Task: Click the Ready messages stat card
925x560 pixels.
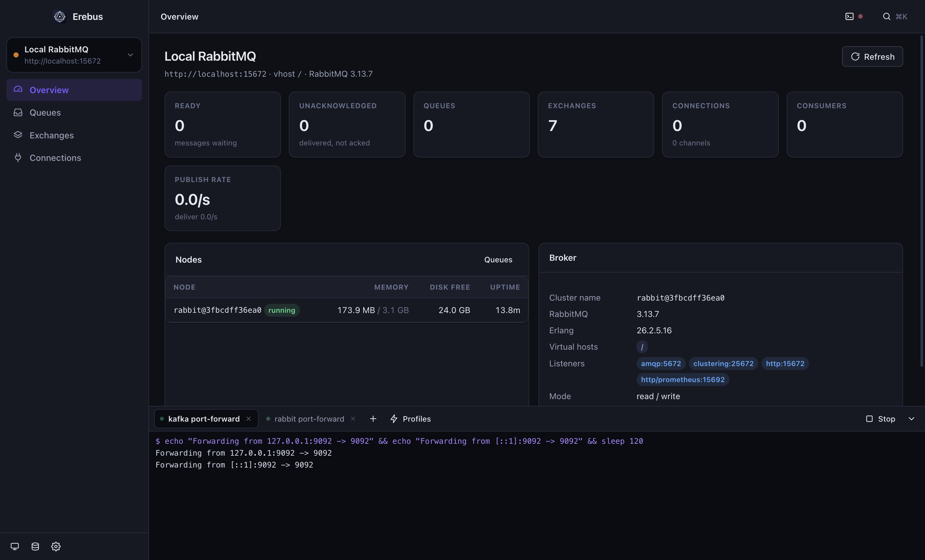Action: coord(223,124)
